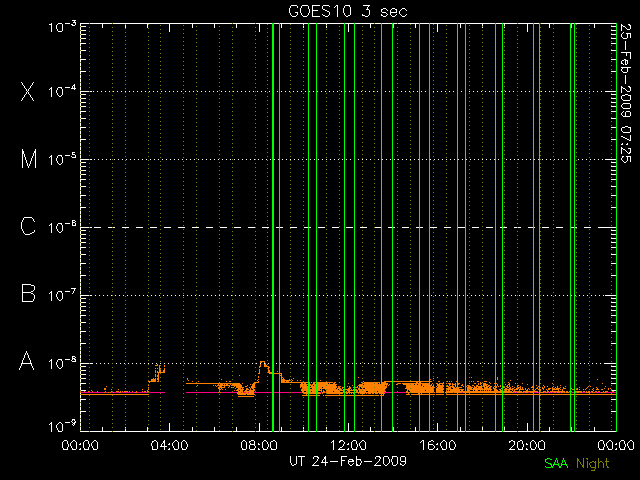Select the X flare class label
The width and height of the screenshot is (640, 480).
28,91
